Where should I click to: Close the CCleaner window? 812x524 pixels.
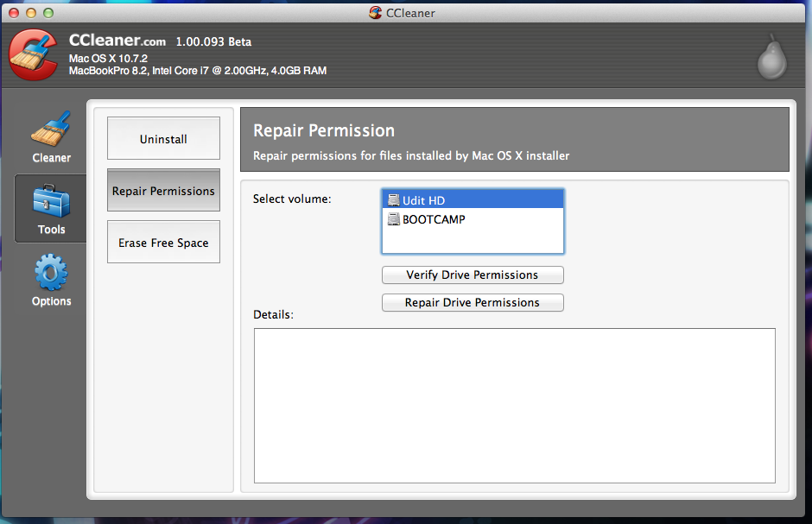[x=14, y=13]
